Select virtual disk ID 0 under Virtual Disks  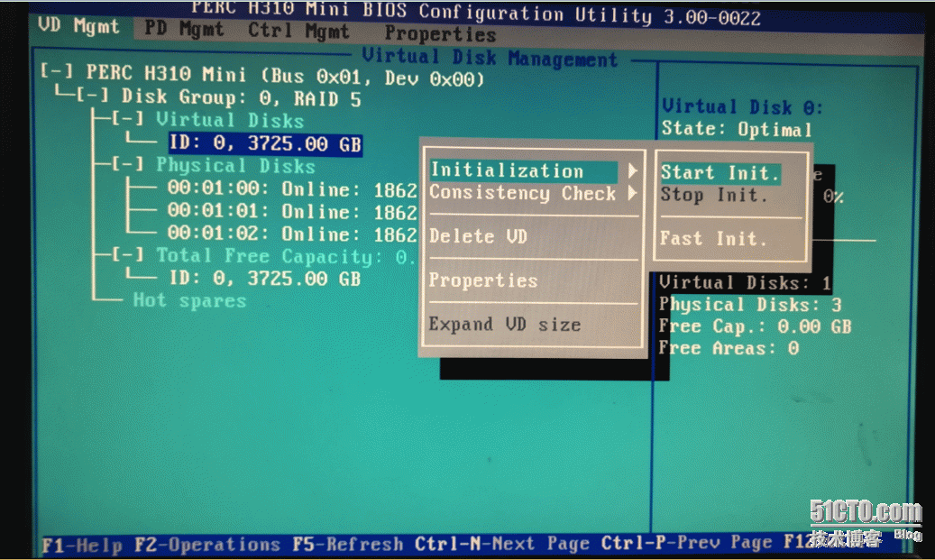coord(265,144)
